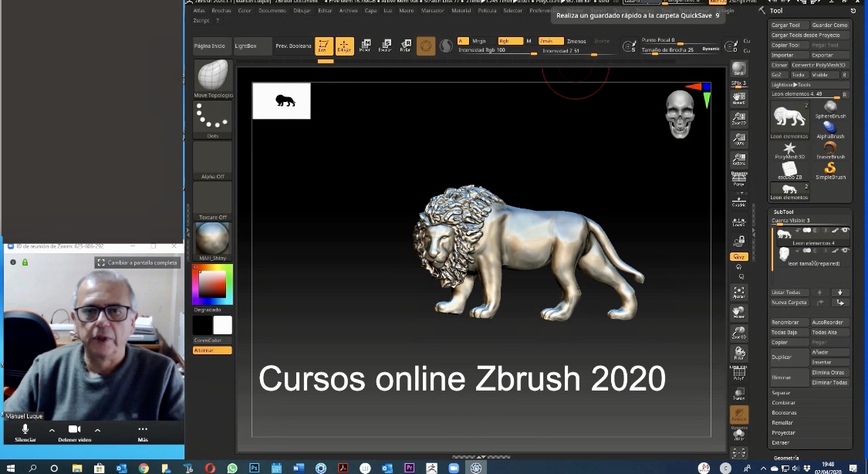Open the Move Topológico brush picker
868x474 pixels.
click(212, 76)
